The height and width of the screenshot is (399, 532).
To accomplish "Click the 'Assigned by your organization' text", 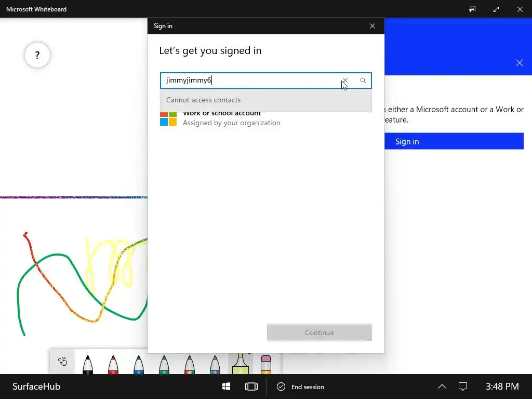I will (x=232, y=123).
